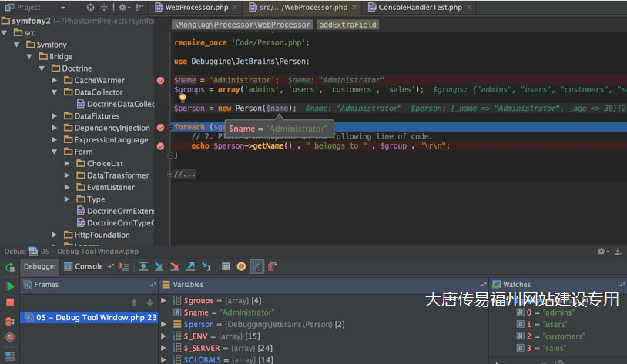The width and height of the screenshot is (627, 364).
Task: Click the Force Step Into red arrow icon
Action: click(174, 266)
